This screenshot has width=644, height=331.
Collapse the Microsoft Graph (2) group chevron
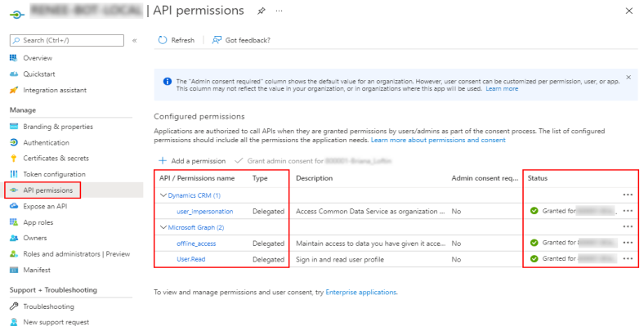163,227
